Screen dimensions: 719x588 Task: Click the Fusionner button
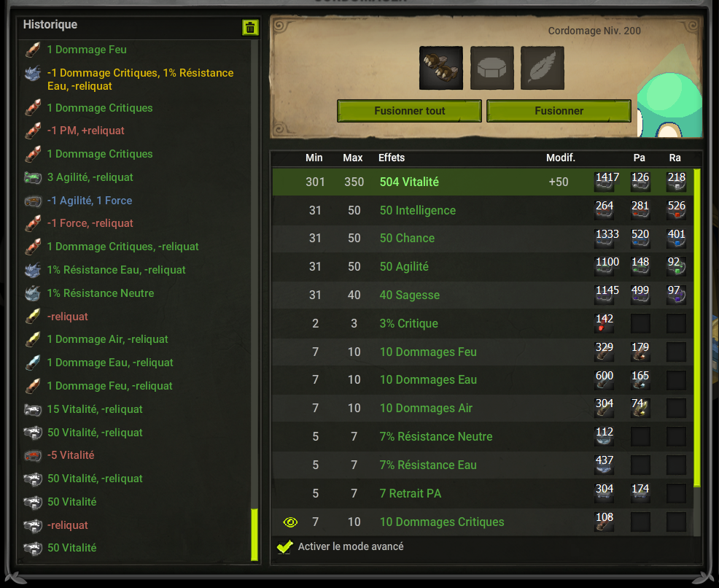click(x=559, y=111)
